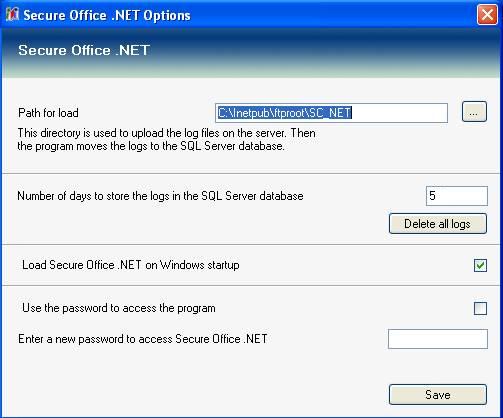Click the Secure Office app icon in title bar
The image size is (503, 418).
[x=12, y=15]
